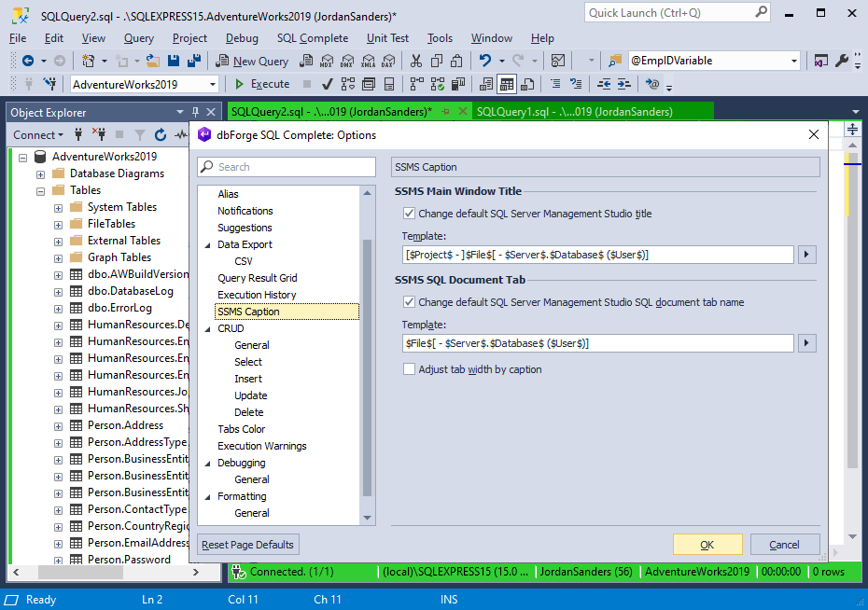Click Activity Monitor icon in Object Explorer

point(180,134)
